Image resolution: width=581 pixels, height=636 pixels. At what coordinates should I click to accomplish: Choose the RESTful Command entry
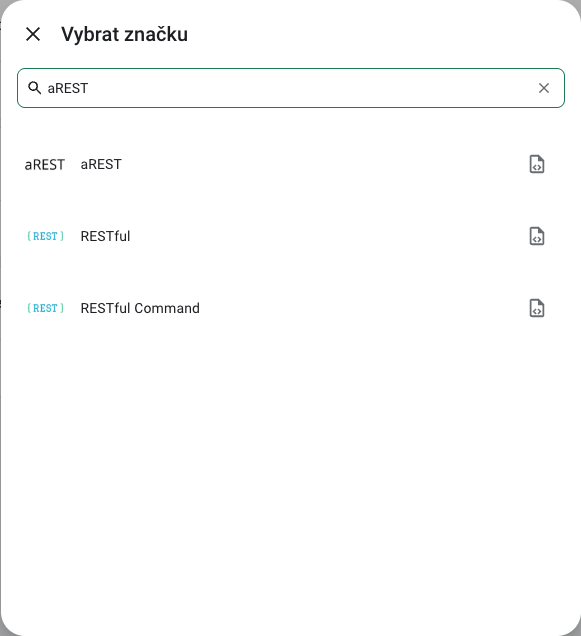click(291, 308)
